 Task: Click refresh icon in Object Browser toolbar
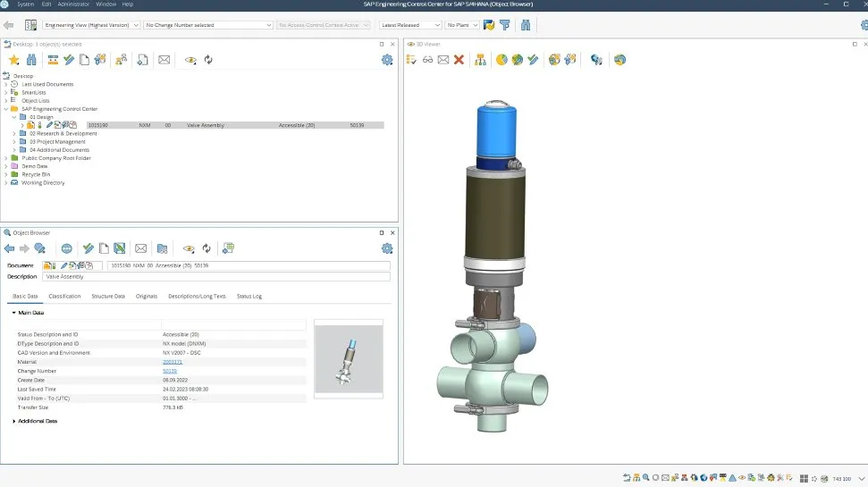click(x=206, y=248)
